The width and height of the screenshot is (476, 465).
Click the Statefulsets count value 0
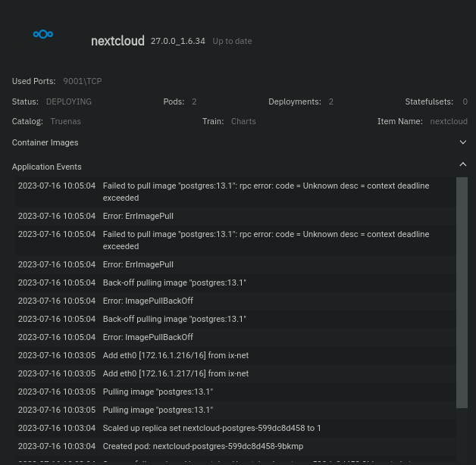465,101
